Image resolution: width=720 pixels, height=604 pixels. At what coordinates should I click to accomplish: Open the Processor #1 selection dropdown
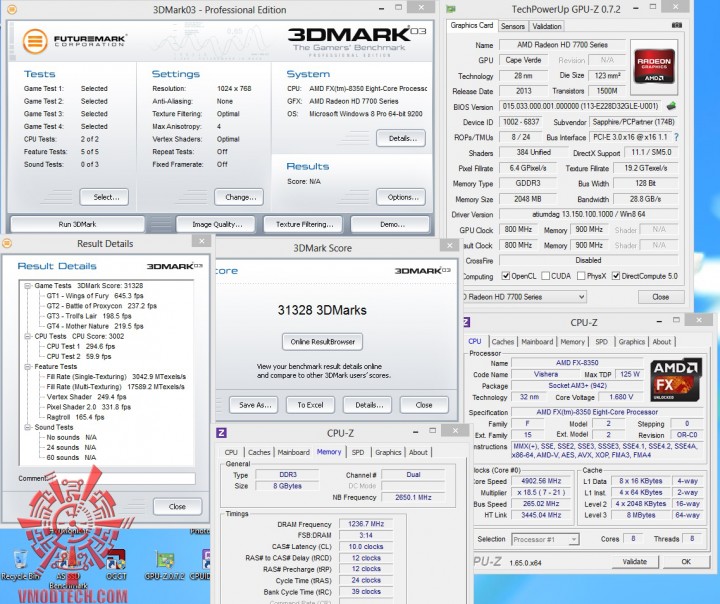tap(545, 539)
